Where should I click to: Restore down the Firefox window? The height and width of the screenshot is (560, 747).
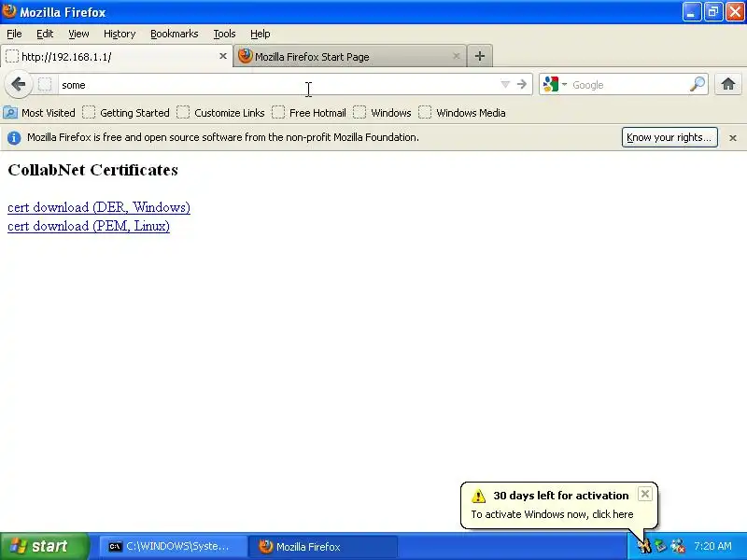pos(713,12)
